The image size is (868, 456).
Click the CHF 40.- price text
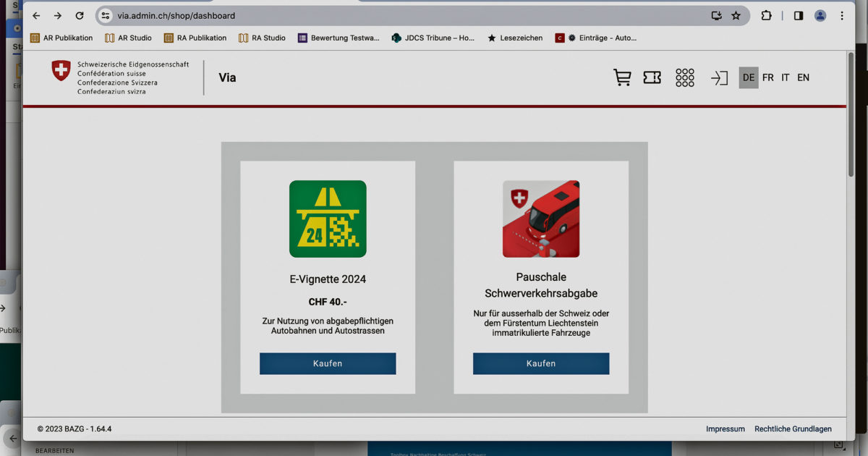point(328,302)
